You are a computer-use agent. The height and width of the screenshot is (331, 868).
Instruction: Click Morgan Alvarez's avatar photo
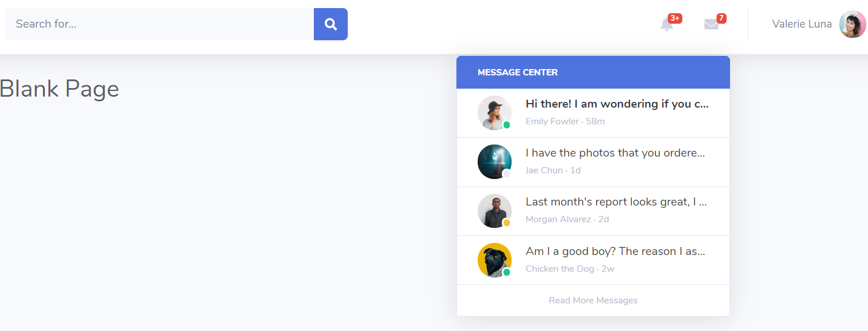pos(494,210)
